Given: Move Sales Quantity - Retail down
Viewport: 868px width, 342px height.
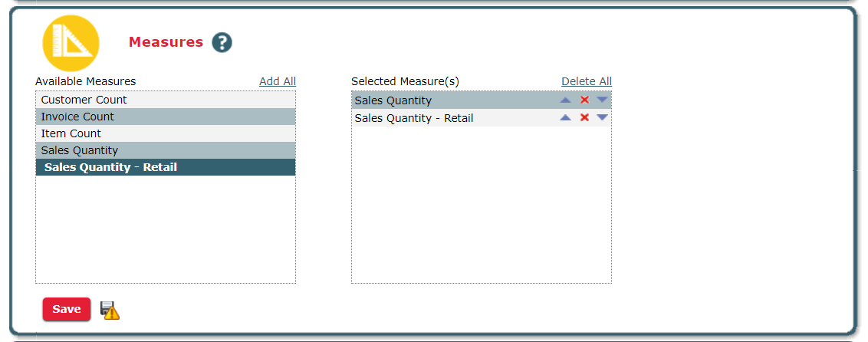Looking at the screenshot, I should [602, 117].
